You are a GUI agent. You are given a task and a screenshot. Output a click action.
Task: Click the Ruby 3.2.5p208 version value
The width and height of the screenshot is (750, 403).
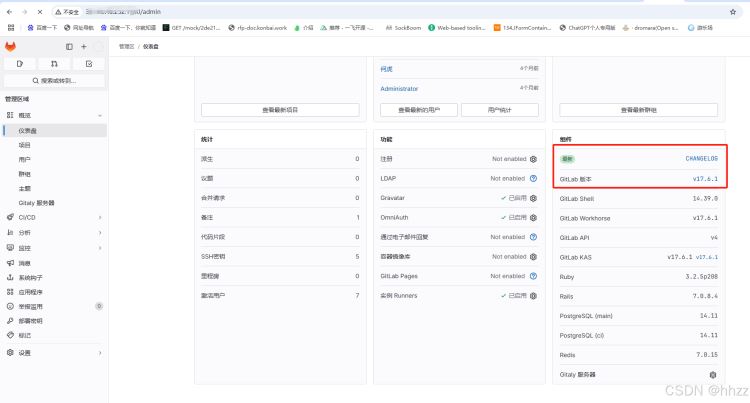point(702,277)
